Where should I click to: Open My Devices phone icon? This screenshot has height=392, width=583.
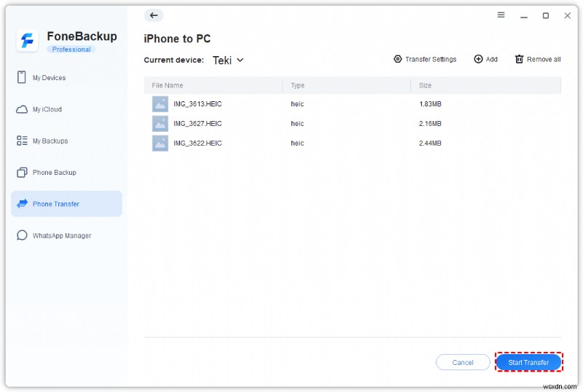click(22, 77)
